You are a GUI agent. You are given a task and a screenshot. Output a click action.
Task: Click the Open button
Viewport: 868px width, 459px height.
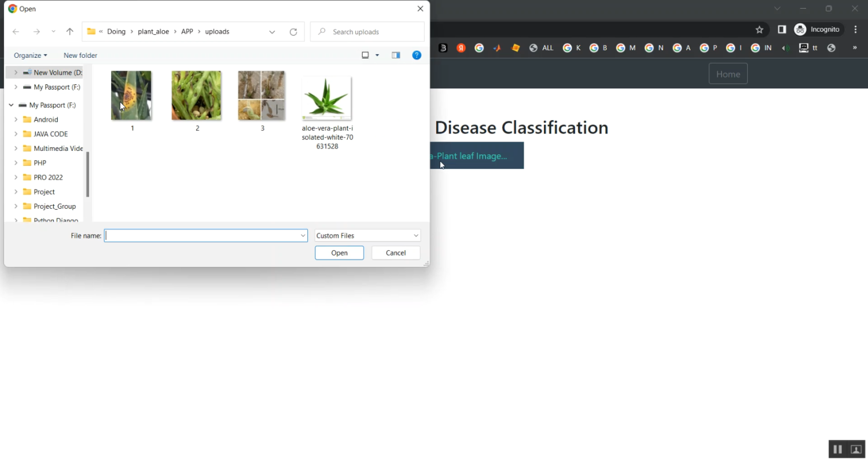tap(340, 253)
